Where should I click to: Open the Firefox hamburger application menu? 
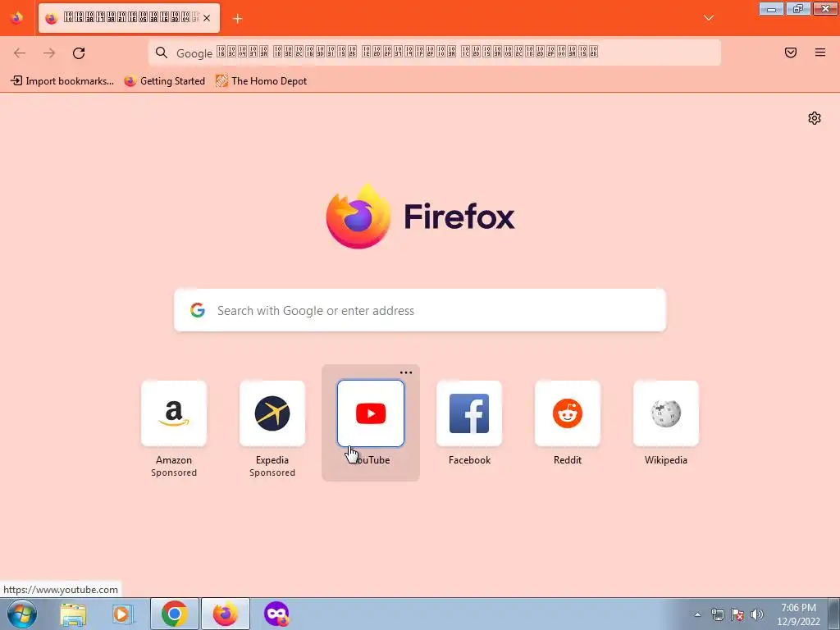pos(820,52)
